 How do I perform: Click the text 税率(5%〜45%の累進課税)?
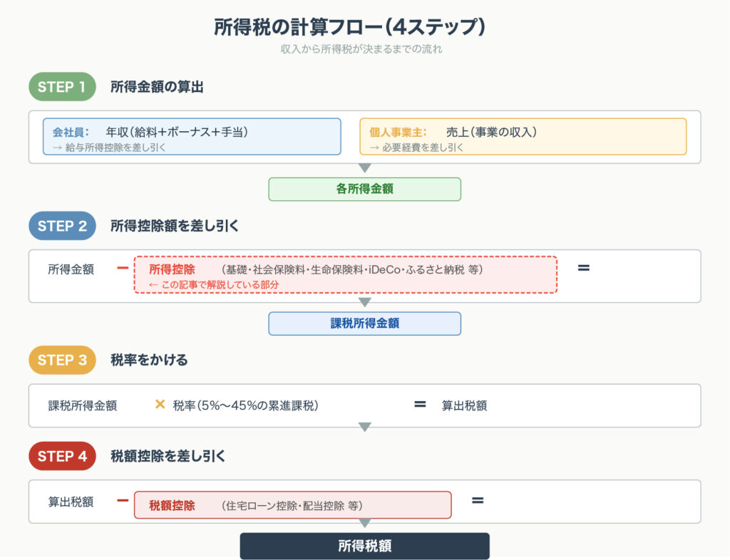point(246,405)
